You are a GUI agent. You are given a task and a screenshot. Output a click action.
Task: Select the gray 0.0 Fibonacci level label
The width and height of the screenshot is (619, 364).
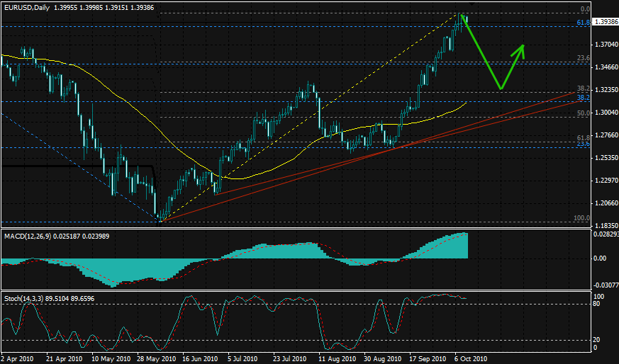pyautogui.click(x=585, y=9)
